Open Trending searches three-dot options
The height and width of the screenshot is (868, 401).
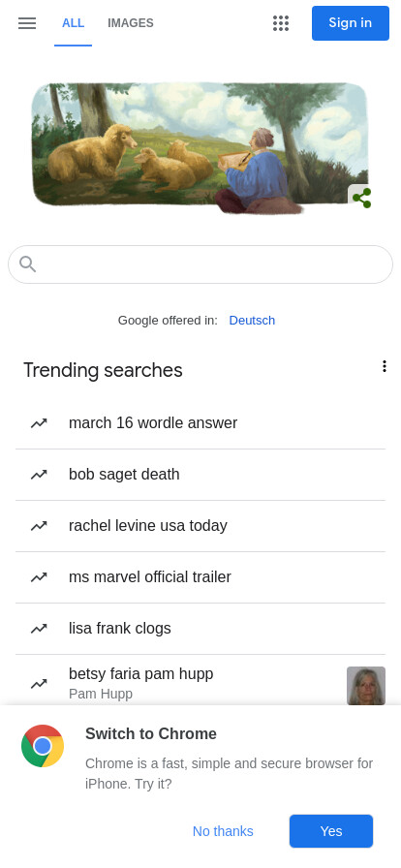(x=384, y=366)
